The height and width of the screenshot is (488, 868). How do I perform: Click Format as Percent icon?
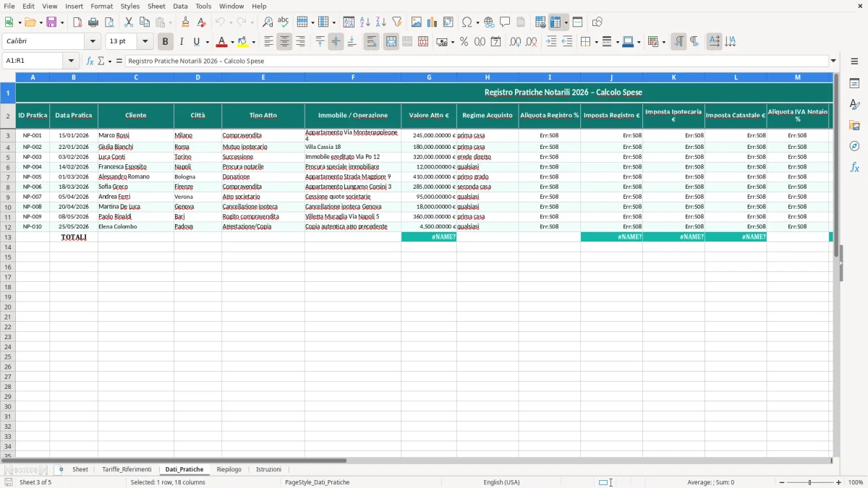[x=464, y=42]
